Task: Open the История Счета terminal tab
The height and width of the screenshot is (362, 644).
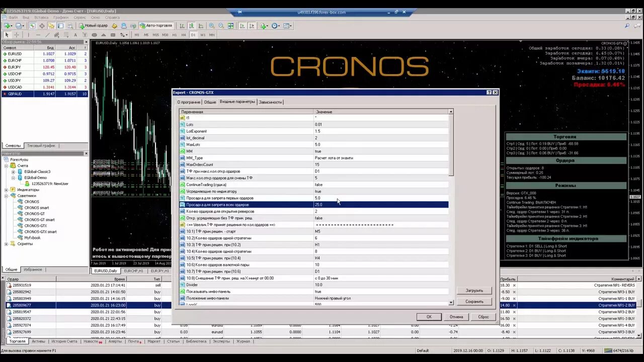Action: (64, 341)
